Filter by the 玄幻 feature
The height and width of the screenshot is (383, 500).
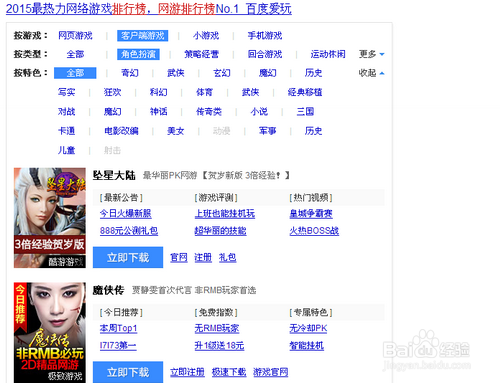point(222,73)
